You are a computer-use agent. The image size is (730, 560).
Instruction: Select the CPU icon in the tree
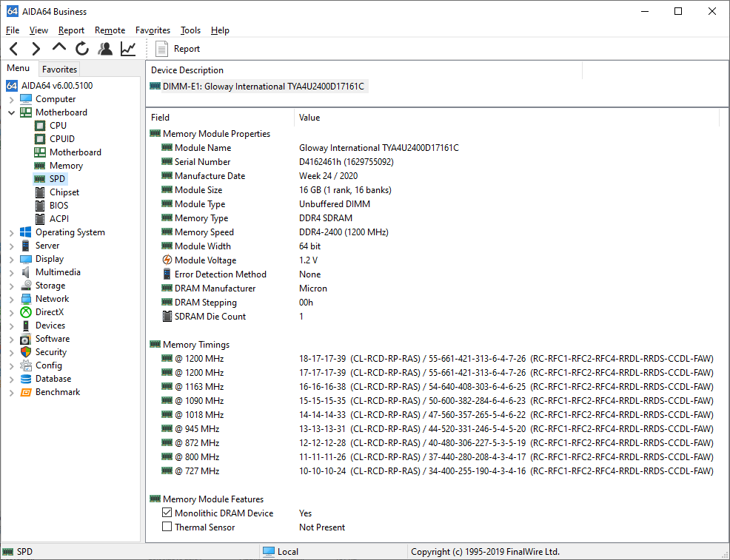[x=40, y=126]
